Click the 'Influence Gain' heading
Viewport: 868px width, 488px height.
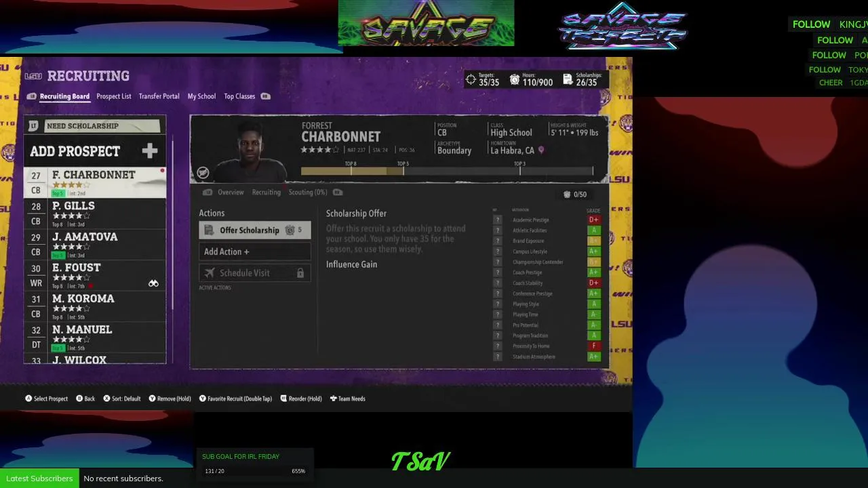tap(351, 264)
